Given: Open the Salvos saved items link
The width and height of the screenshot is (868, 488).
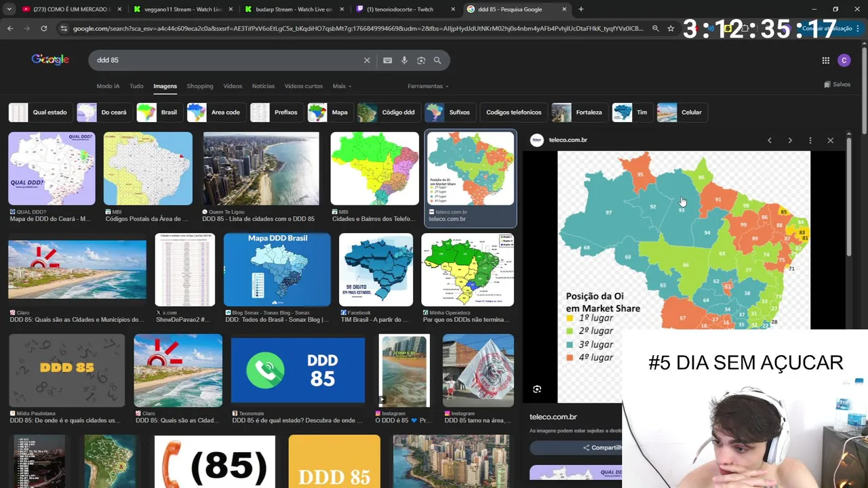Looking at the screenshot, I should (x=837, y=85).
